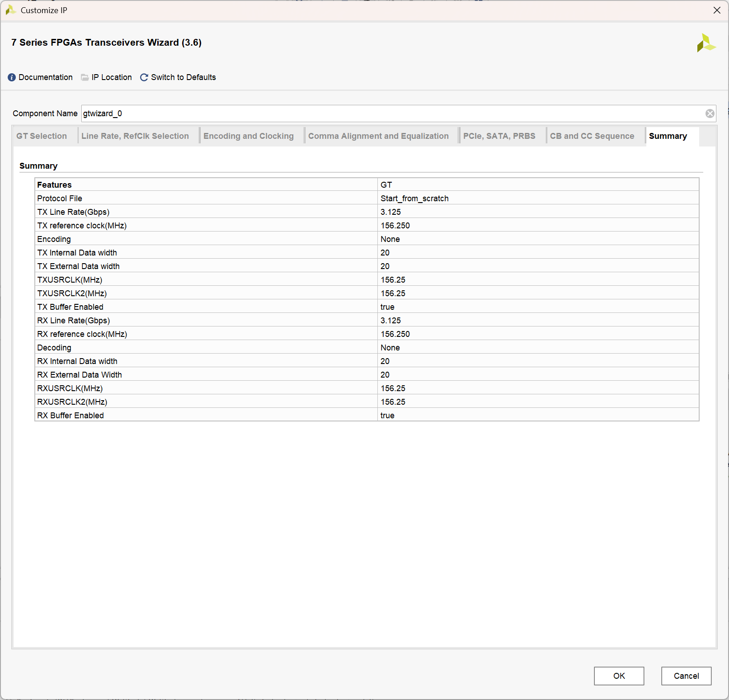Select the TXUSRCLK(MHz) row label
Image resolution: width=729 pixels, height=700 pixels.
(70, 279)
